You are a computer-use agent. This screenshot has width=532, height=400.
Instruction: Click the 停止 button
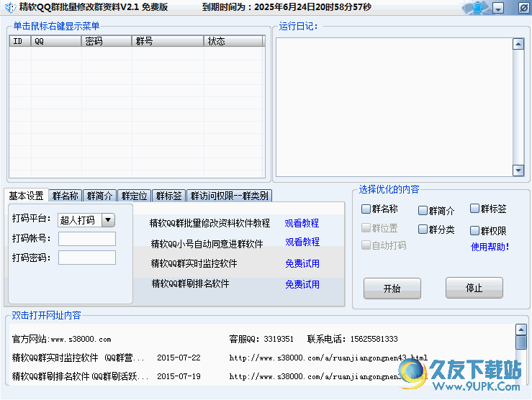point(474,288)
